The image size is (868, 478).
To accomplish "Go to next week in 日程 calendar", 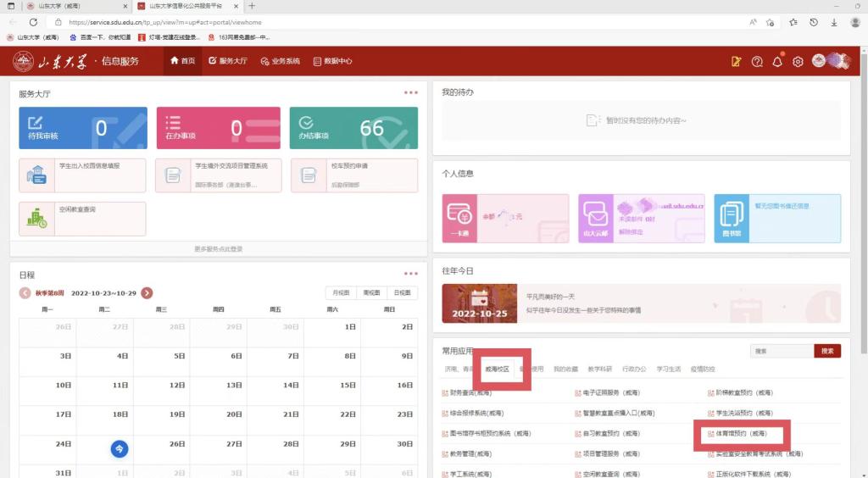I will [147, 293].
